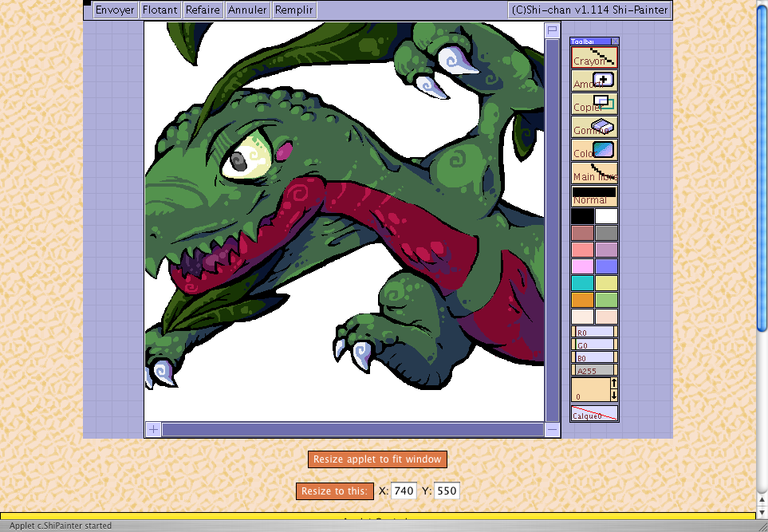
Task: Click the plus zoom-in button below canvas
Action: pos(153,430)
